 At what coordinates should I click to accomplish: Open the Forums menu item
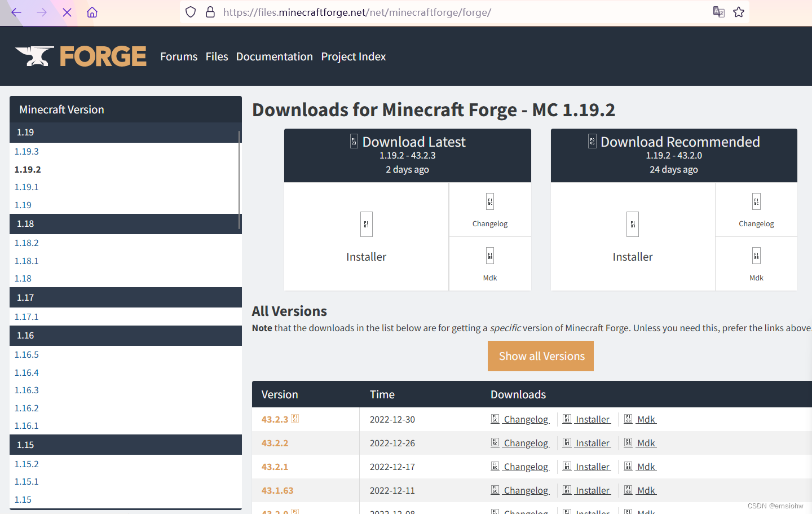[179, 56]
